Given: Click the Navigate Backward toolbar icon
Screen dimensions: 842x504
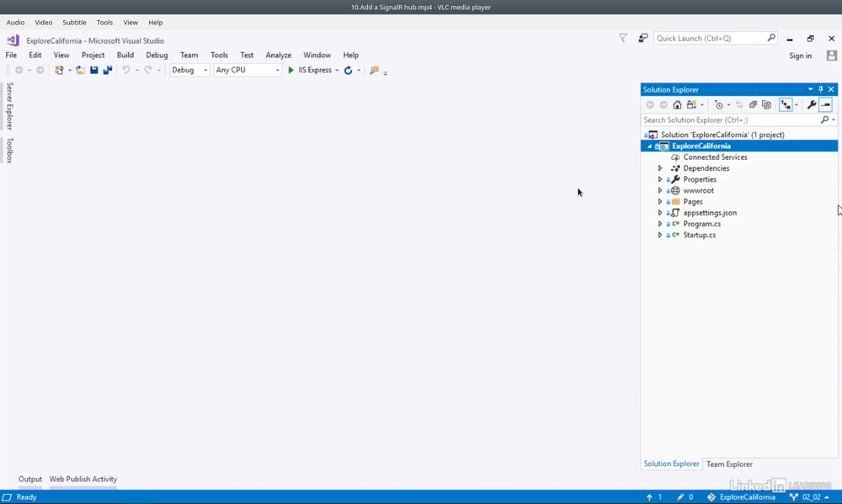Looking at the screenshot, I should point(19,71).
